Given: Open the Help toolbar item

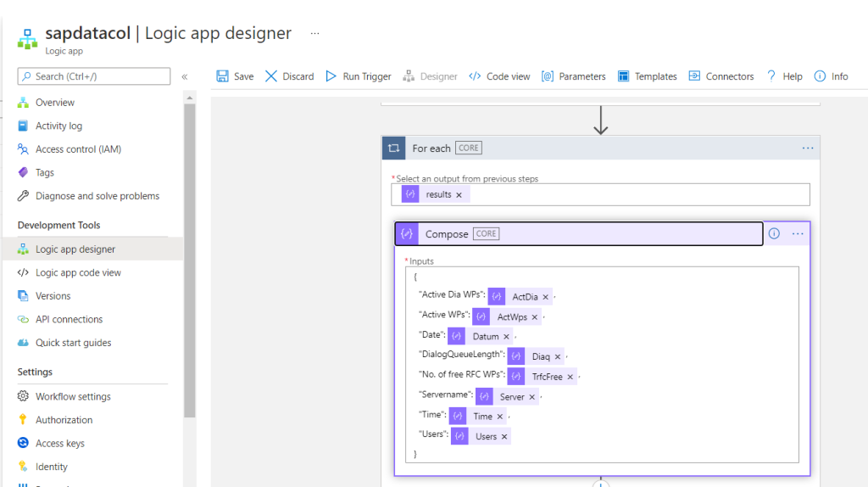Looking at the screenshot, I should click(x=784, y=76).
